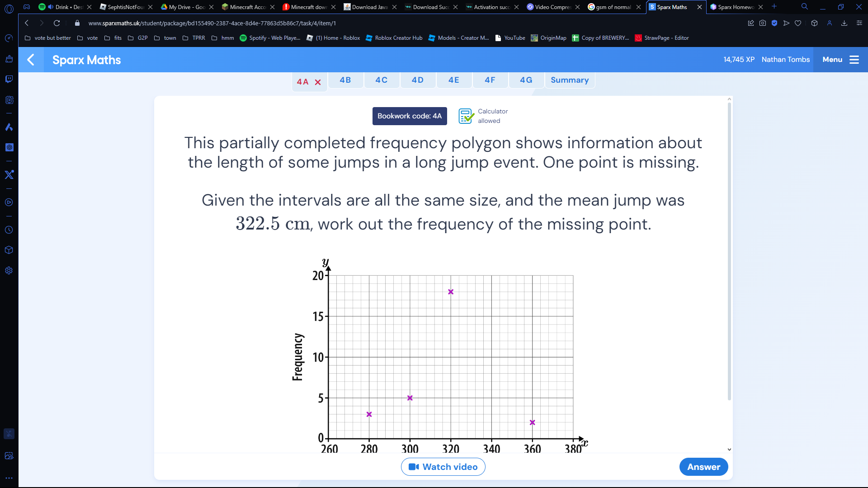The width and height of the screenshot is (868, 488).
Task: Open browser History clock icon
Action: pos(9,230)
